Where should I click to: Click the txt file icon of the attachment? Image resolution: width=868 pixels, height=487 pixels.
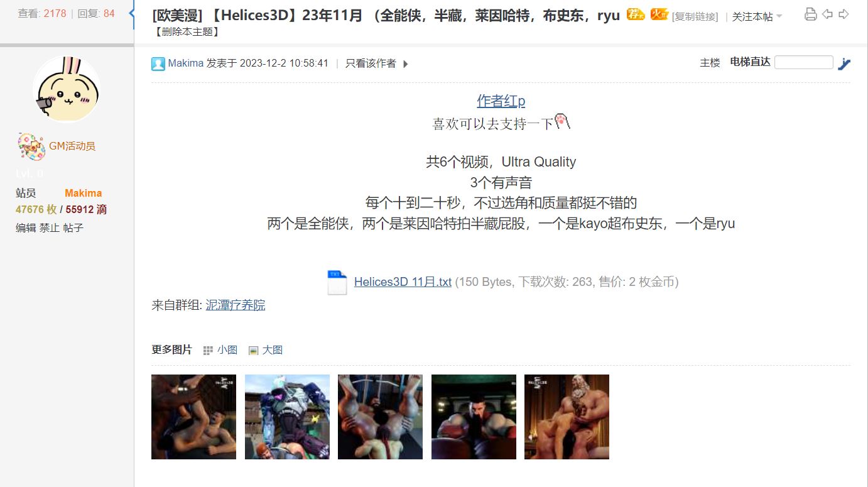pyautogui.click(x=337, y=282)
